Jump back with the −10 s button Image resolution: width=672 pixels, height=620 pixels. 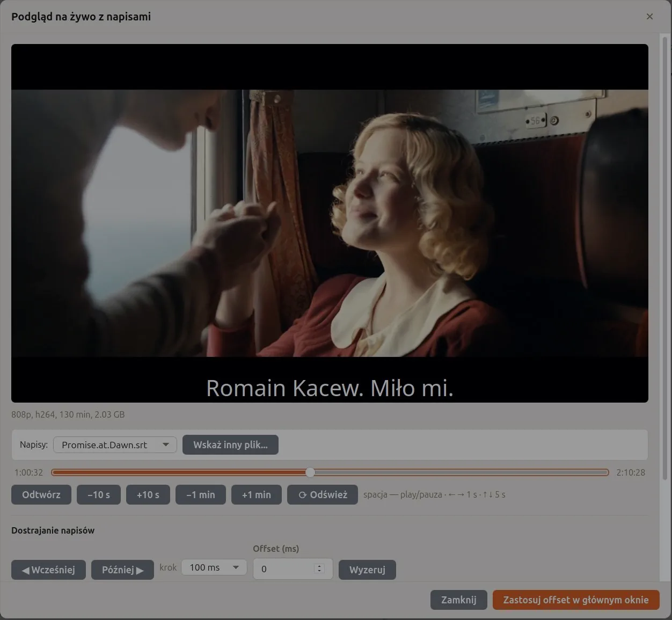pos(99,494)
